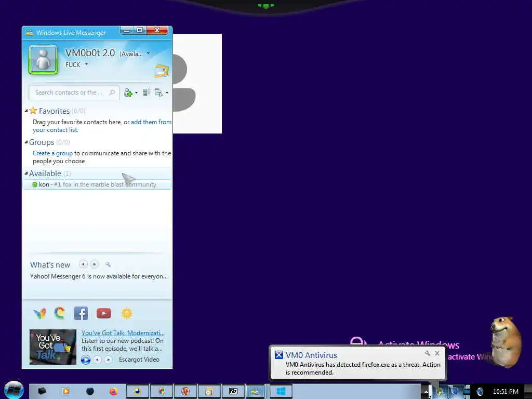Screen dimensions: 532x399
Task: Open the 'You've Got Talk: Modernizati...' link
Action: click(x=123, y=333)
